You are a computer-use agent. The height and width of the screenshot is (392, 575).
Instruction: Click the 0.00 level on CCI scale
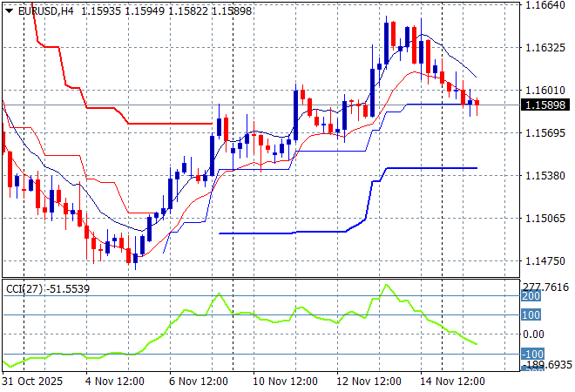pyautogui.click(x=533, y=335)
